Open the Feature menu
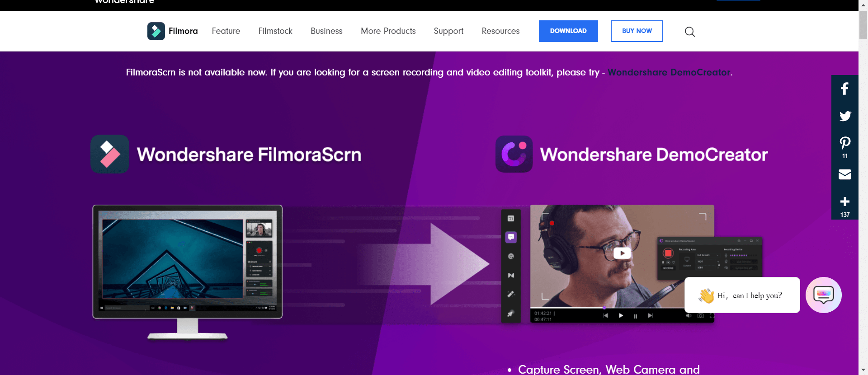The width and height of the screenshot is (868, 375). (x=226, y=31)
